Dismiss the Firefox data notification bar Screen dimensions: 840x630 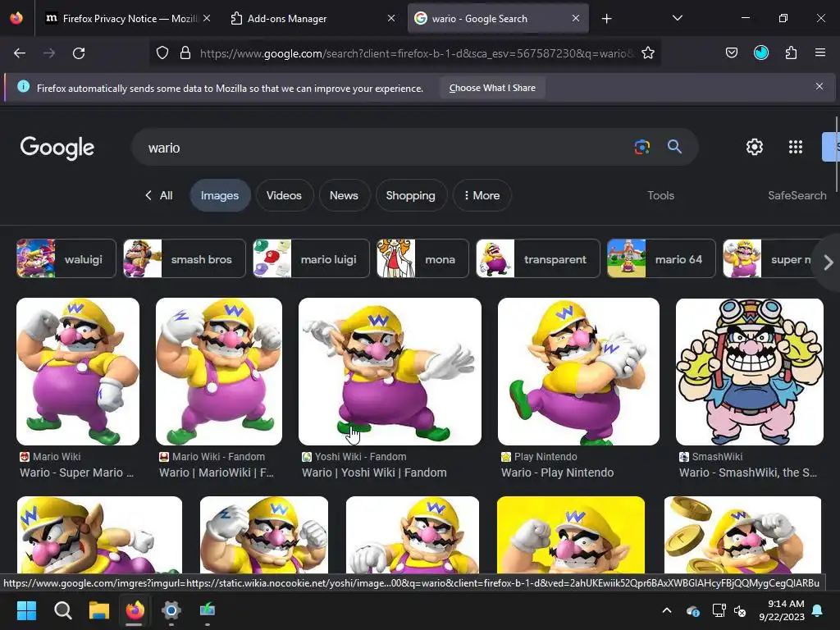[819, 86]
